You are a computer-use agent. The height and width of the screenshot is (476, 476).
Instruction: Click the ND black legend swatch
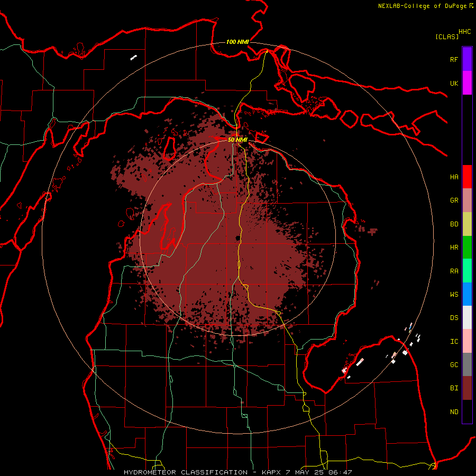467,411
